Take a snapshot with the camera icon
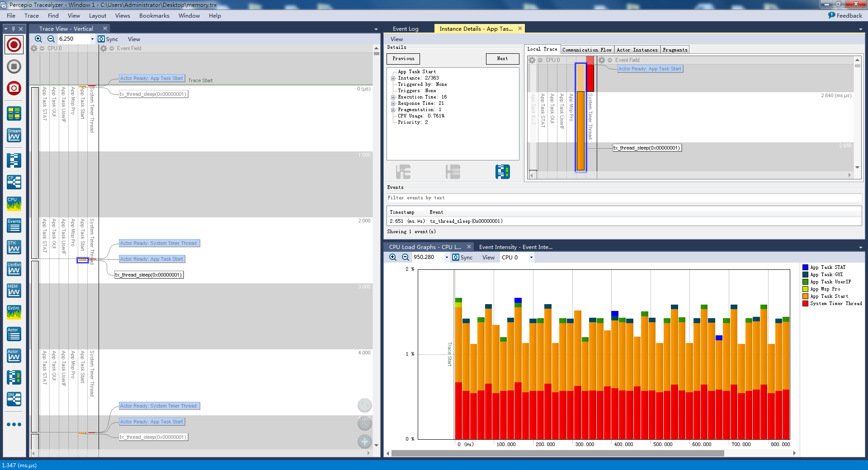 (14, 88)
